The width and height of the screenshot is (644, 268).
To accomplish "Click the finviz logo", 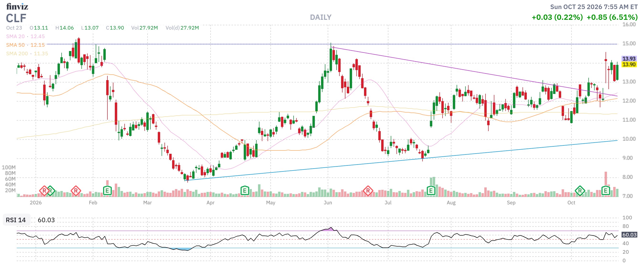I will pyautogui.click(x=17, y=6).
